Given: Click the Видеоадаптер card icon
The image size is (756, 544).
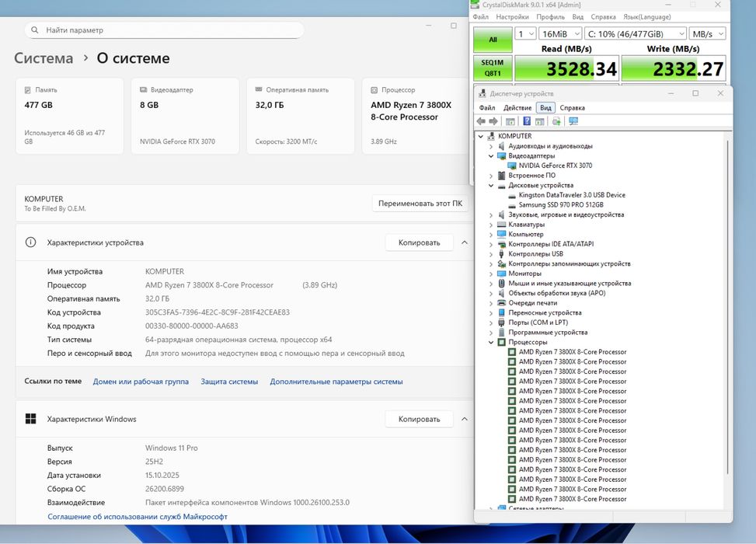Looking at the screenshot, I should [x=143, y=89].
